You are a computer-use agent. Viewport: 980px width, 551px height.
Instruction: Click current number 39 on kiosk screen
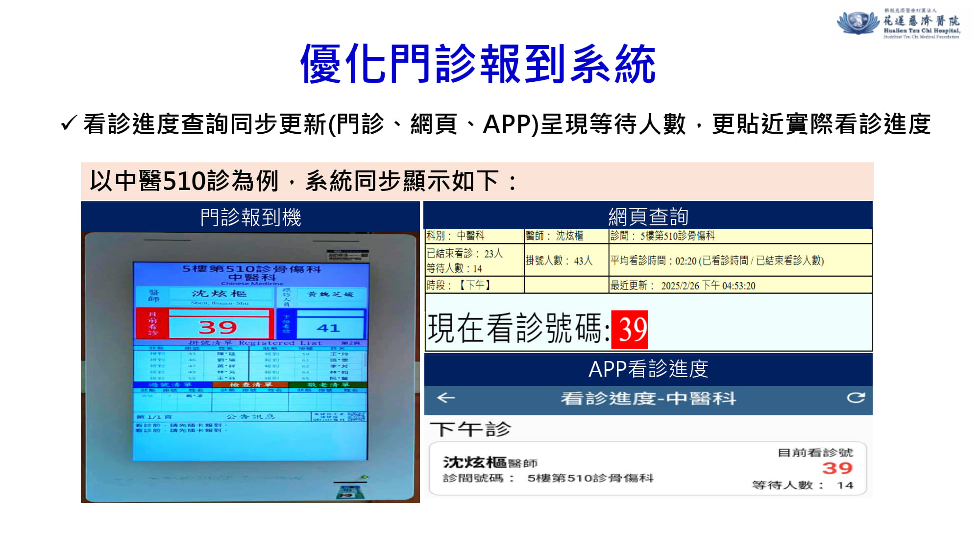click(x=218, y=327)
